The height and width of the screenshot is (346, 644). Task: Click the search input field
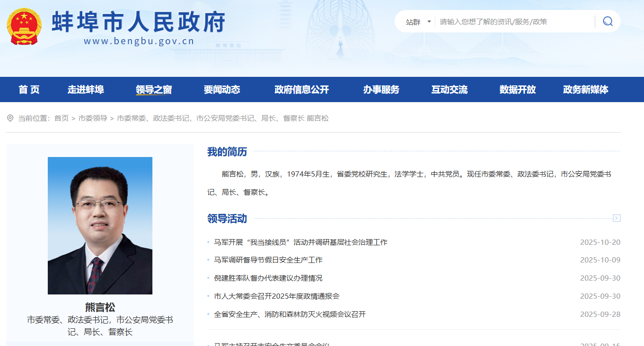[514, 22]
